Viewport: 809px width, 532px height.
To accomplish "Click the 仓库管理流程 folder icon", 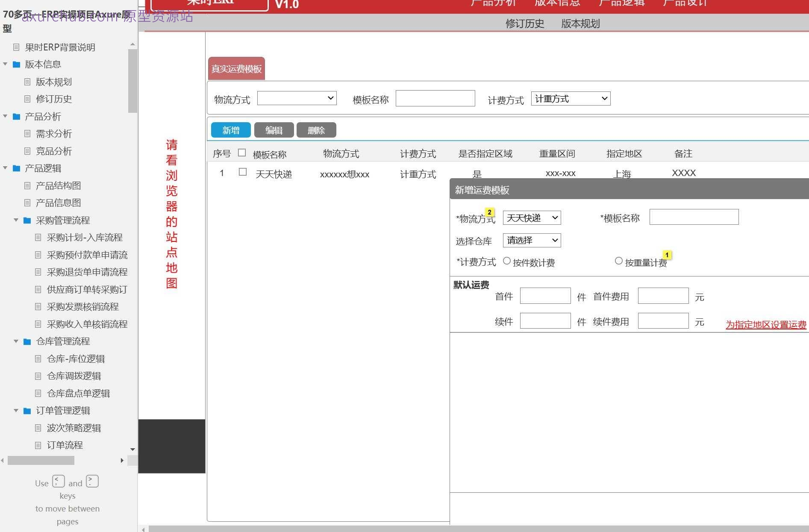I will tap(27, 341).
